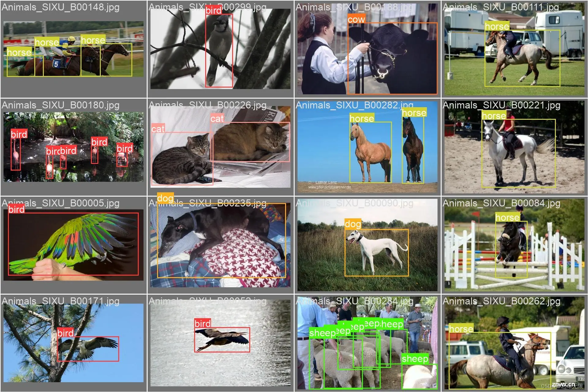This screenshot has width=588, height=392.
Task: Select the 'horse' label in the B00221 white horse photo
Action: pyautogui.click(x=494, y=115)
